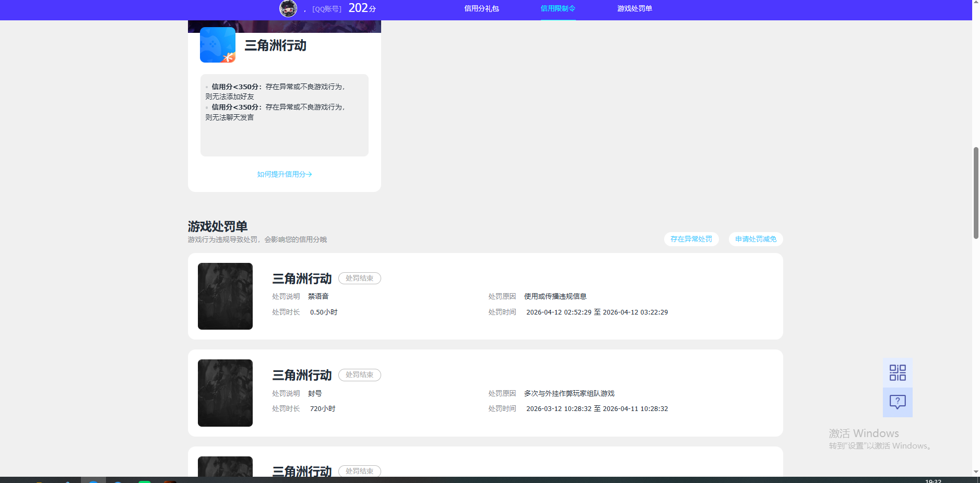Click the thumbnail of the 禁语音 penalty card

(225, 296)
